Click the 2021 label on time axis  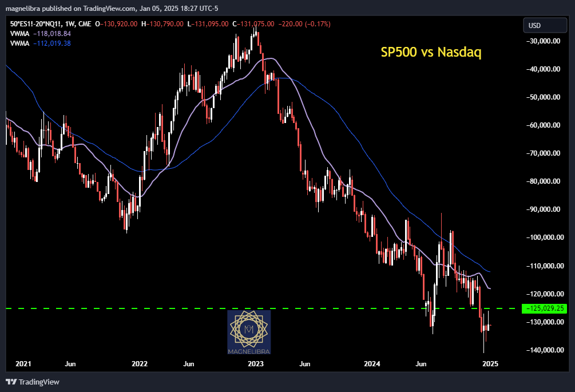tap(23, 364)
